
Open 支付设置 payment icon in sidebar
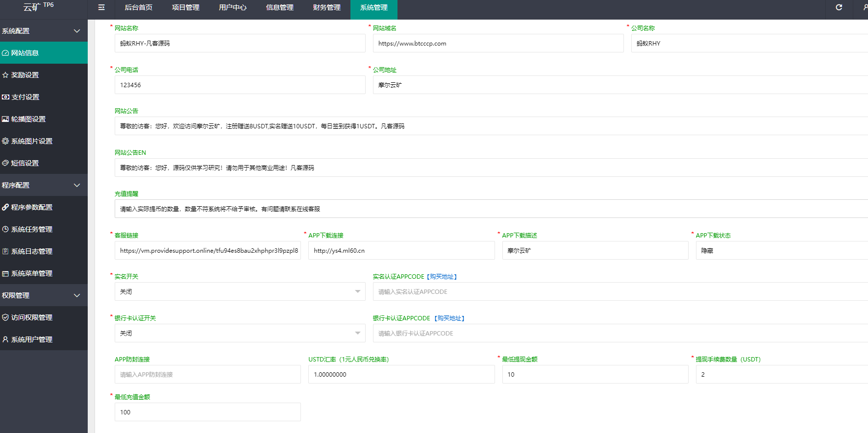(x=5, y=97)
